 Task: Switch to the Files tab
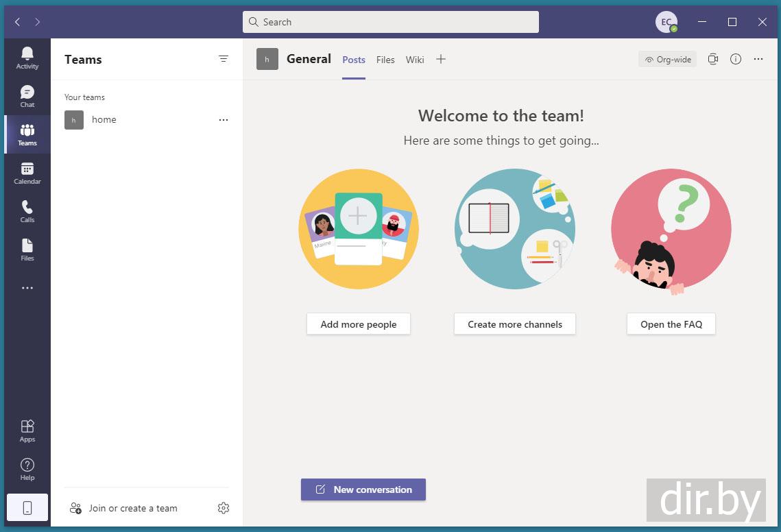click(x=385, y=60)
